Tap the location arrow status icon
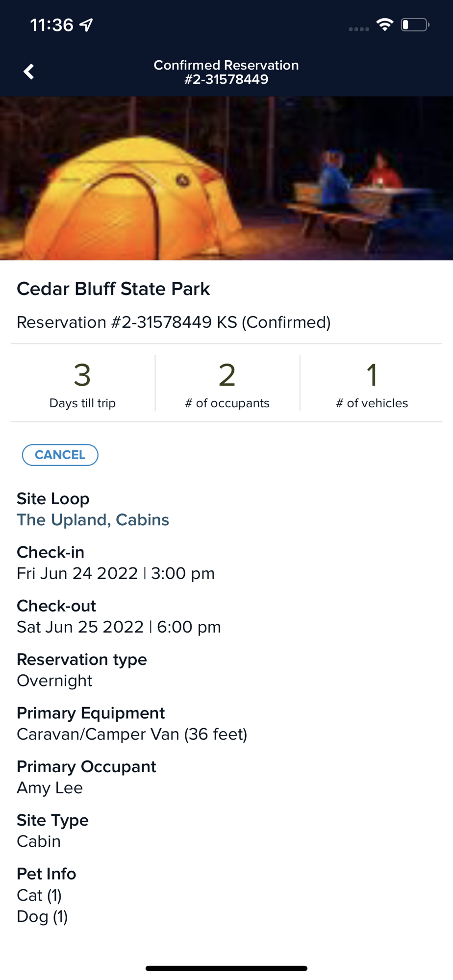453x980 pixels. point(87,24)
